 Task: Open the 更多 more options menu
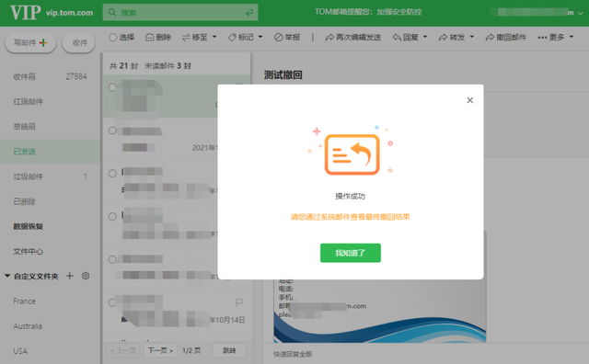pyautogui.click(x=556, y=37)
